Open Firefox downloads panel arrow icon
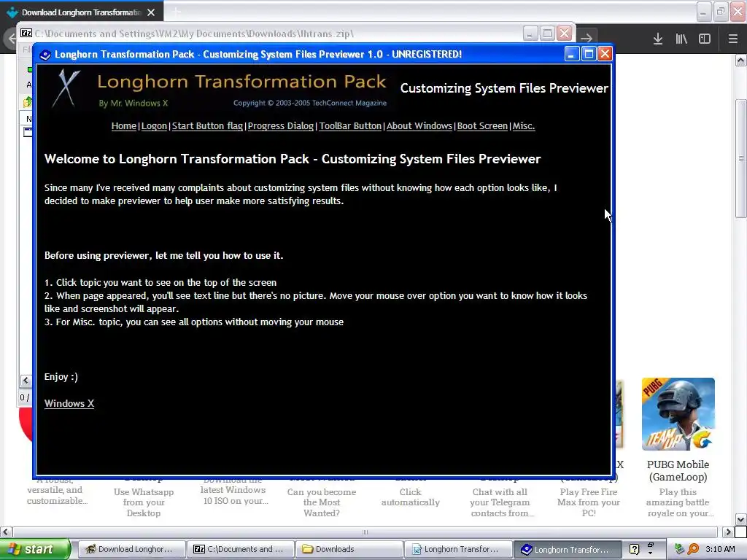This screenshot has width=747, height=560. click(x=658, y=39)
